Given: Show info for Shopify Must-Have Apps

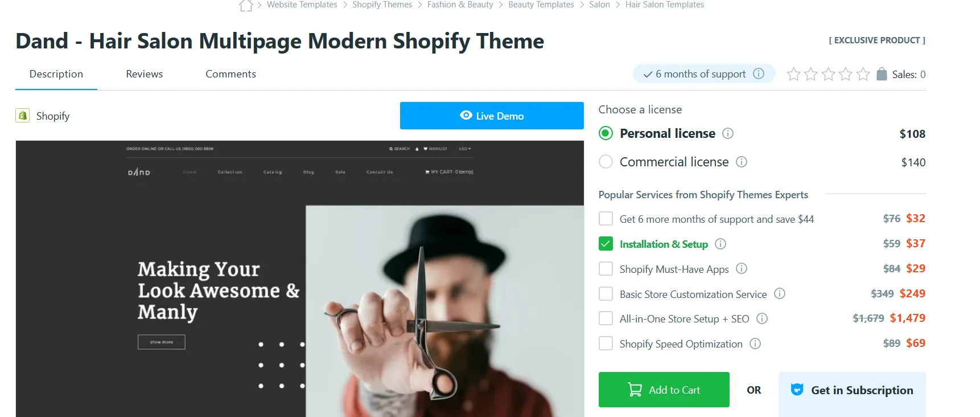Looking at the screenshot, I should [x=742, y=268].
